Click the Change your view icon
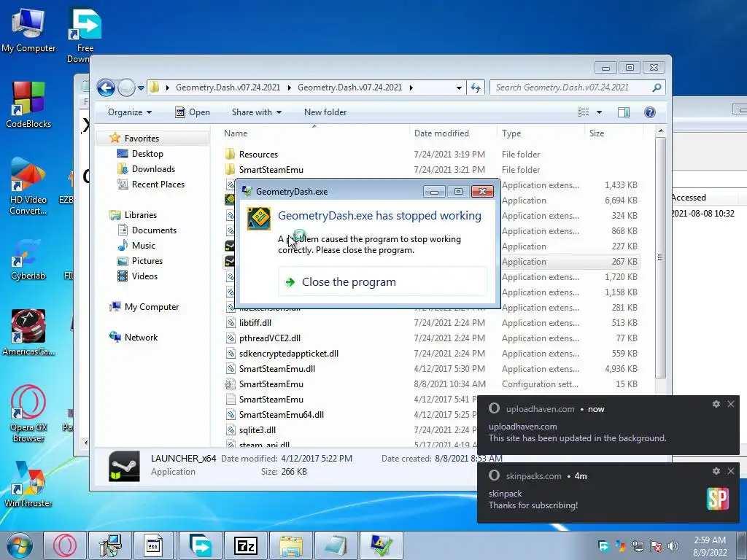The image size is (747, 560). point(584,112)
